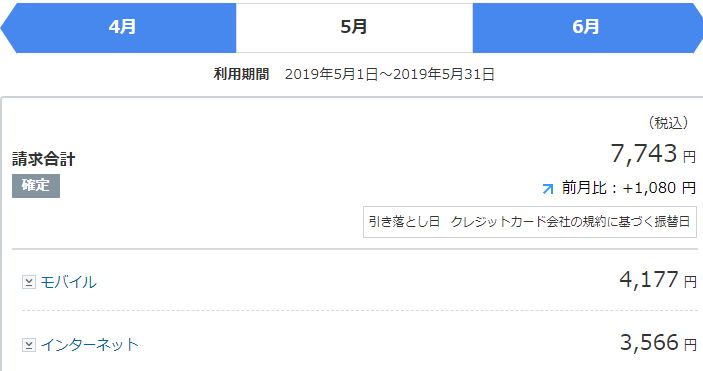This screenshot has height=371, width=703.
Task: Click the 前月比:+1,080 円 comparison text
Action: coord(629,188)
